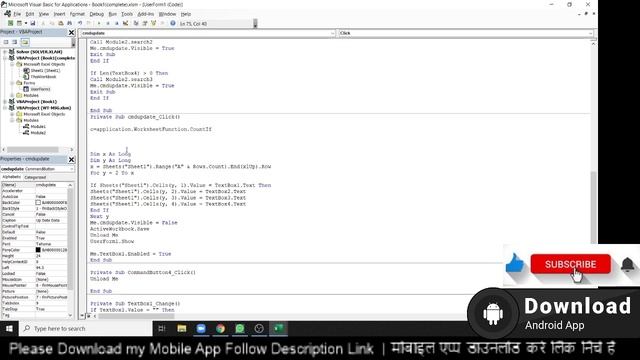Open the Tools menu
Image resolution: width=640 pixels, height=360 pixels.
(127, 14)
